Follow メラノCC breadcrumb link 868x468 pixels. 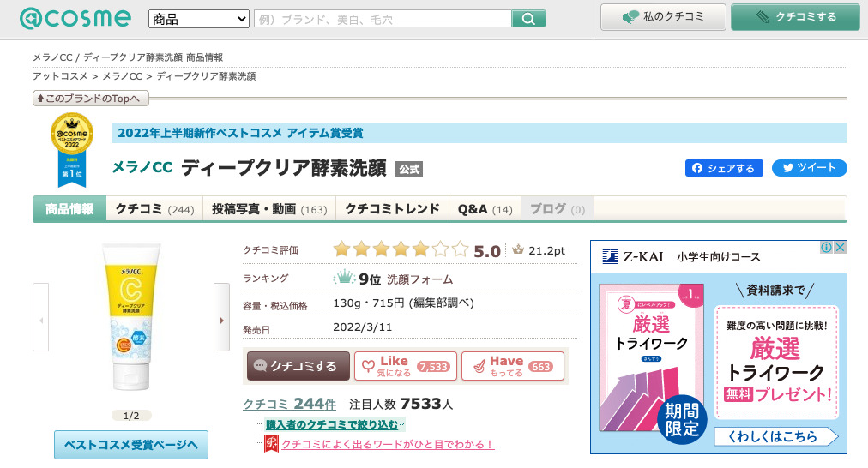pos(123,76)
